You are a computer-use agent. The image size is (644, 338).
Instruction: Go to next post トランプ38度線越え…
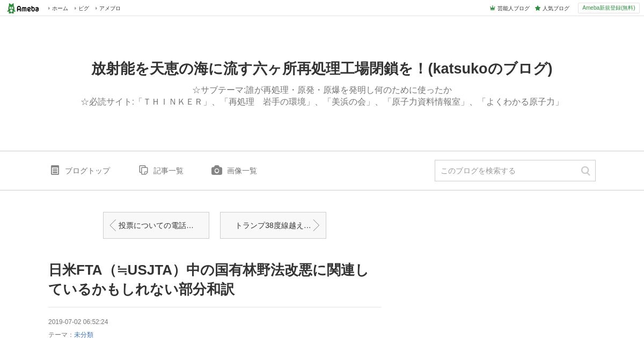[273, 225]
